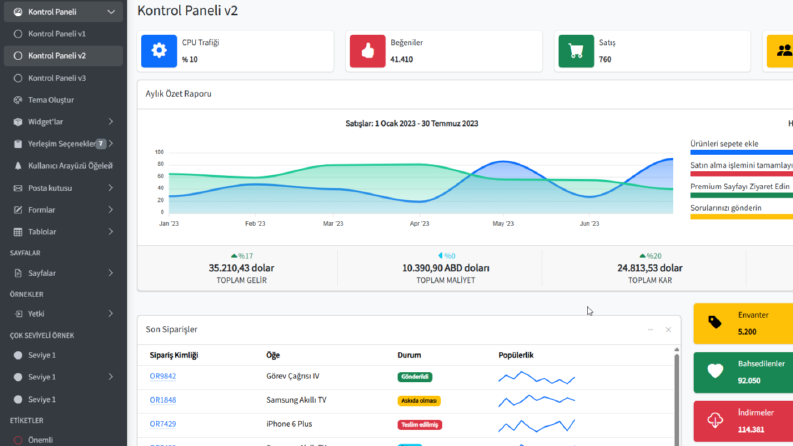The width and height of the screenshot is (793, 446).
Task: Click the İndirmeler cloud download icon
Action: point(715,420)
